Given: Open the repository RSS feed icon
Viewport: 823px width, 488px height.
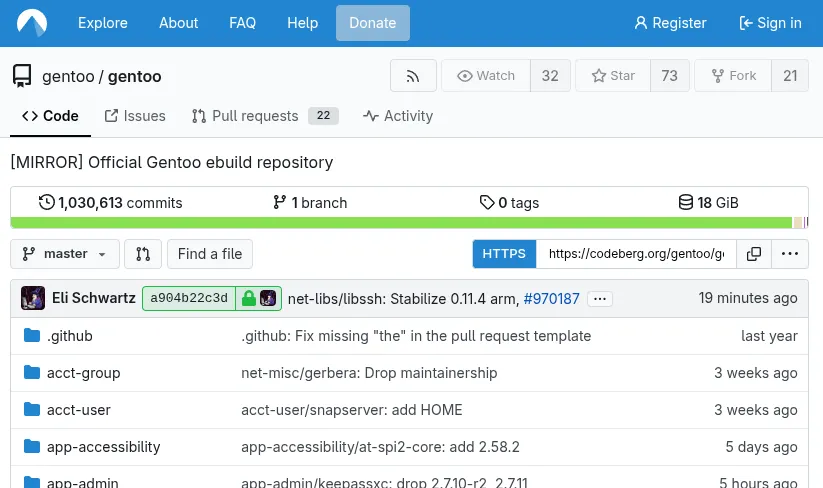Looking at the screenshot, I should point(413,76).
